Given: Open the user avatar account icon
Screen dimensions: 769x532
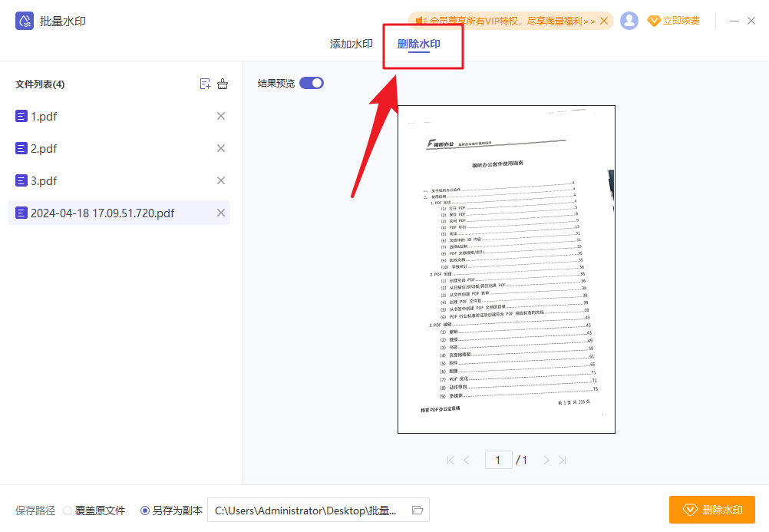Looking at the screenshot, I should point(629,21).
